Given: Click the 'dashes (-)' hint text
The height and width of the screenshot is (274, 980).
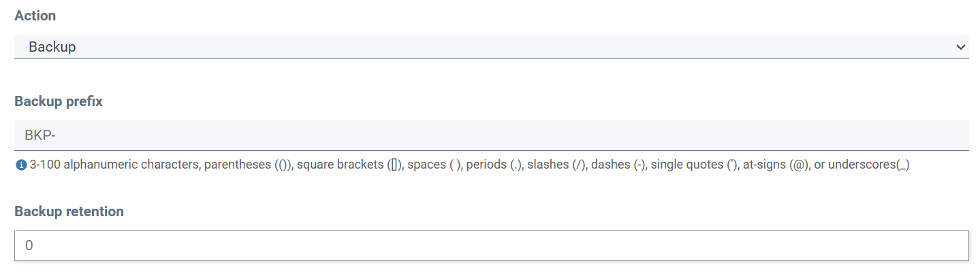Looking at the screenshot, I should [618, 165].
